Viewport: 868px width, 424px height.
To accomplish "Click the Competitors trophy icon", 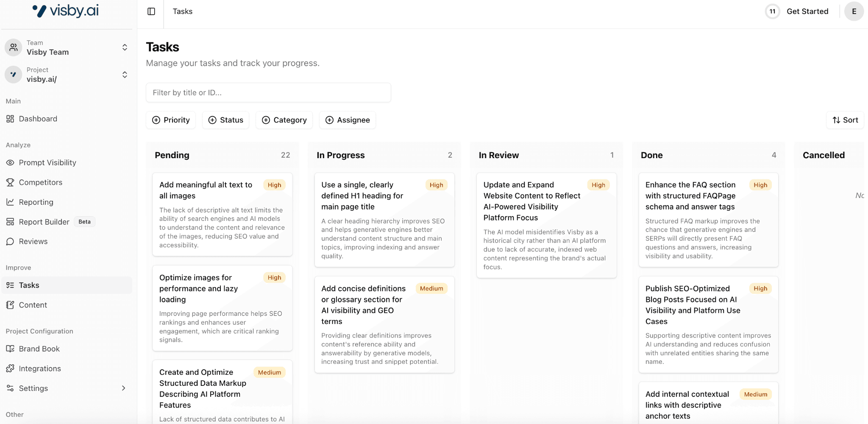I will [x=10, y=182].
